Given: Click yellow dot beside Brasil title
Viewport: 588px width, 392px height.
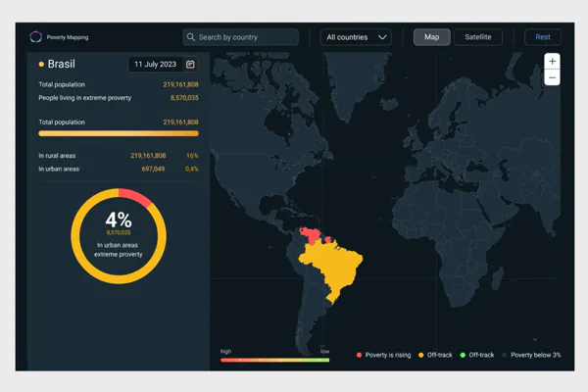Looking at the screenshot, I should [41, 64].
